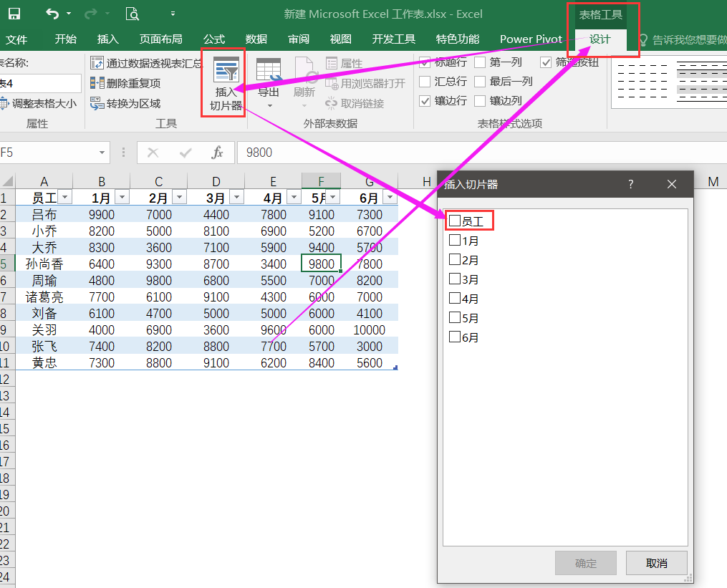Check the 员工 field in slicer dialog
Viewport: 727px width, 588px height.
(x=455, y=221)
